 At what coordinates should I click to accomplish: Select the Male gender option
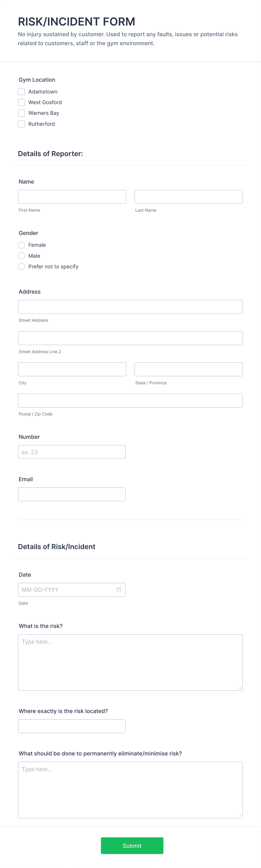(21, 256)
